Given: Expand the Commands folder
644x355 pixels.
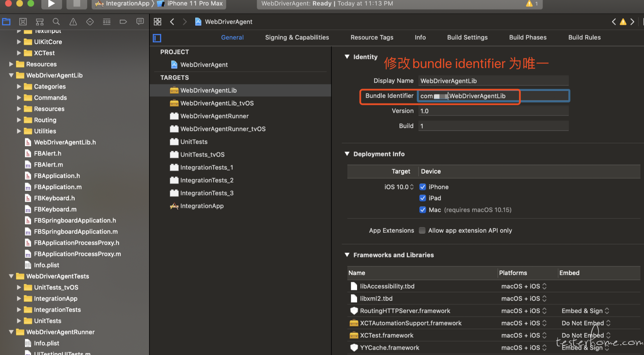Looking at the screenshot, I should point(19,98).
